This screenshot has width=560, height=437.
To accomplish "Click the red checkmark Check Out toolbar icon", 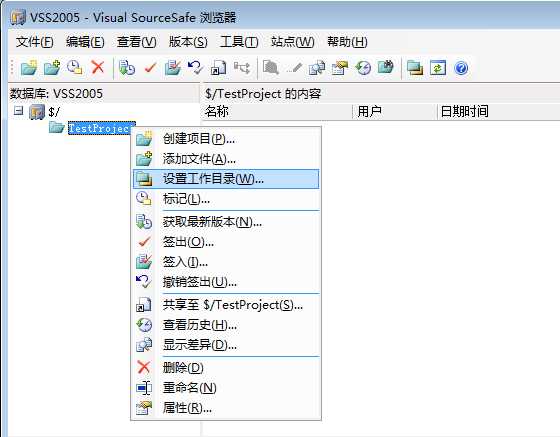I will coord(150,67).
